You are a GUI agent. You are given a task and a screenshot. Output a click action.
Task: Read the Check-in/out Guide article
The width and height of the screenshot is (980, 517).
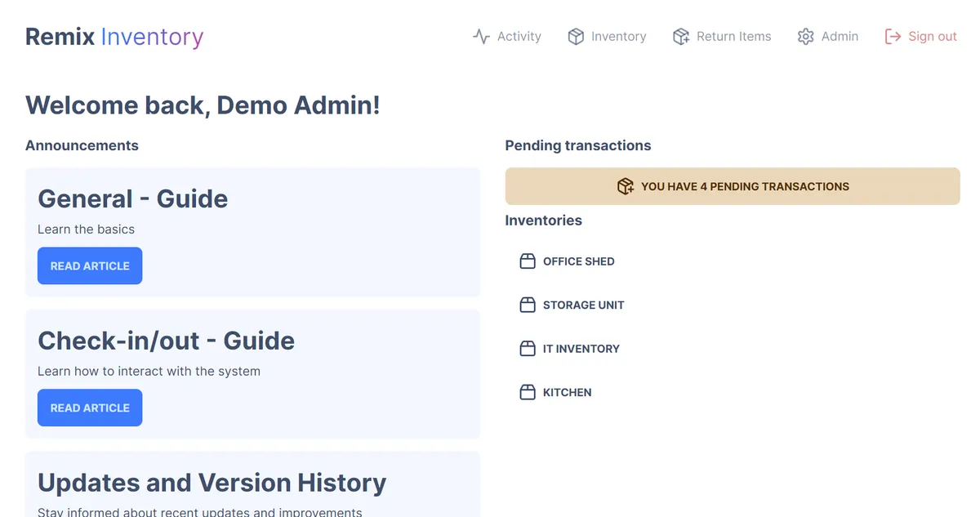click(x=90, y=408)
